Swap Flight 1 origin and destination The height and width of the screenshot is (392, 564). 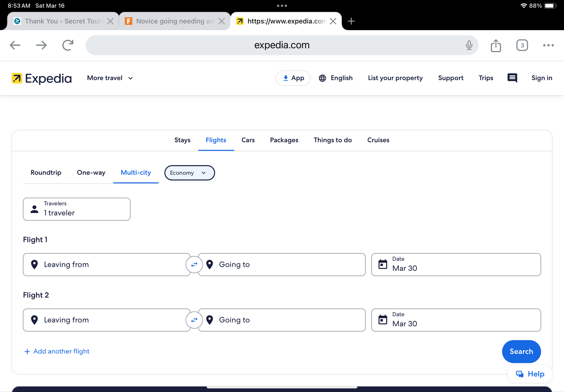click(194, 265)
